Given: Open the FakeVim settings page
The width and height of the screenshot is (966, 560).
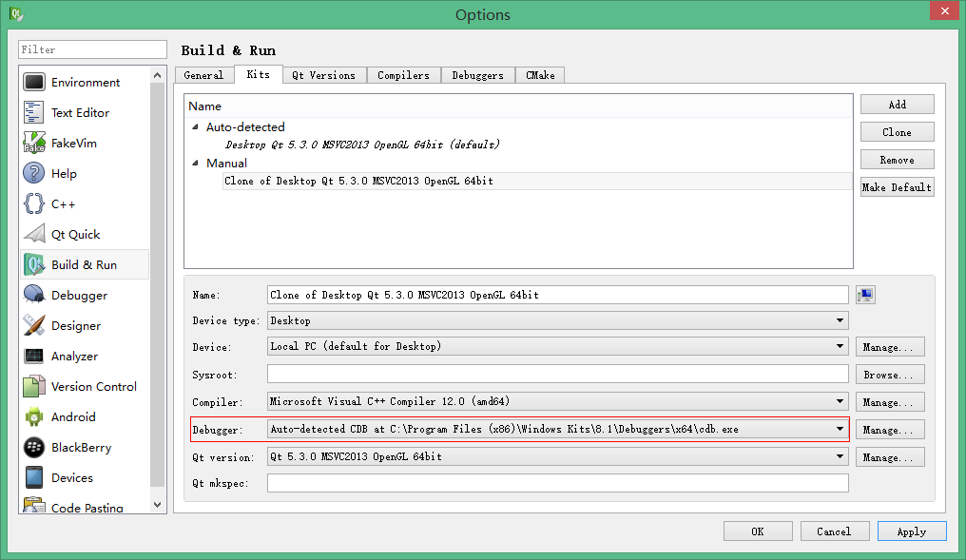Looking at the screenshot, I should 32,143.
